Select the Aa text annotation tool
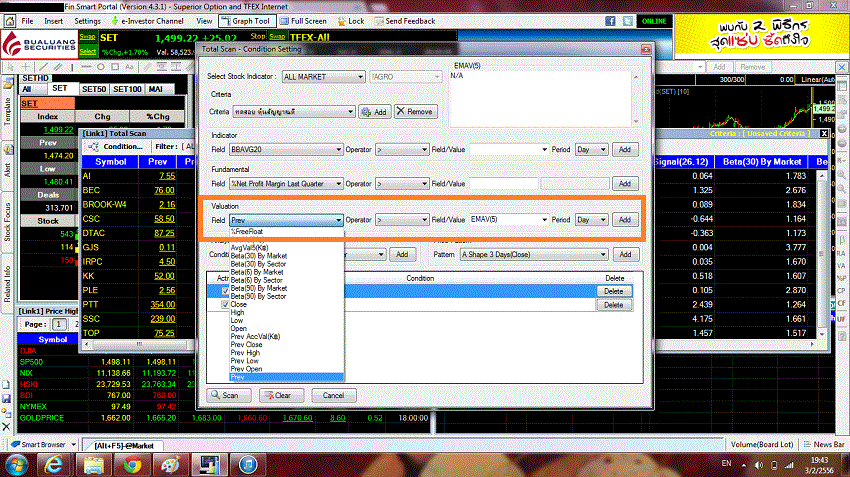The image size is (850, 477). [129, 67]
